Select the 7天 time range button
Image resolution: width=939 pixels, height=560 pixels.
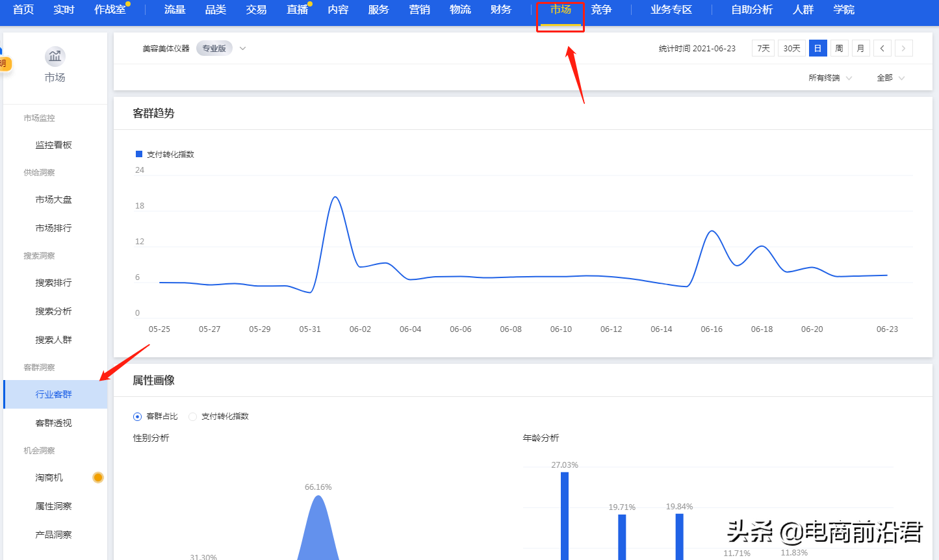763,49
